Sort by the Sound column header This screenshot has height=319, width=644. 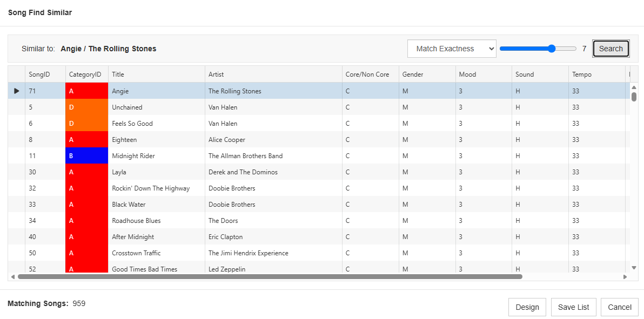point(540,74)
